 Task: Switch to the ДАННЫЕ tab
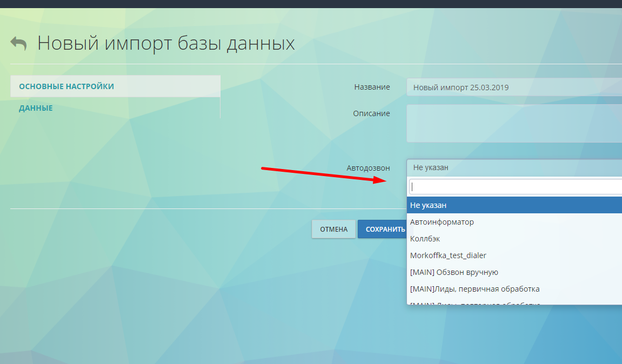point(36,107)
